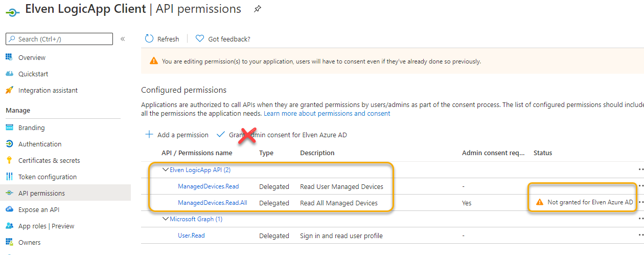Open Expose an API page
The height and width of the screenshot is (255, 644).
point(39,209)
